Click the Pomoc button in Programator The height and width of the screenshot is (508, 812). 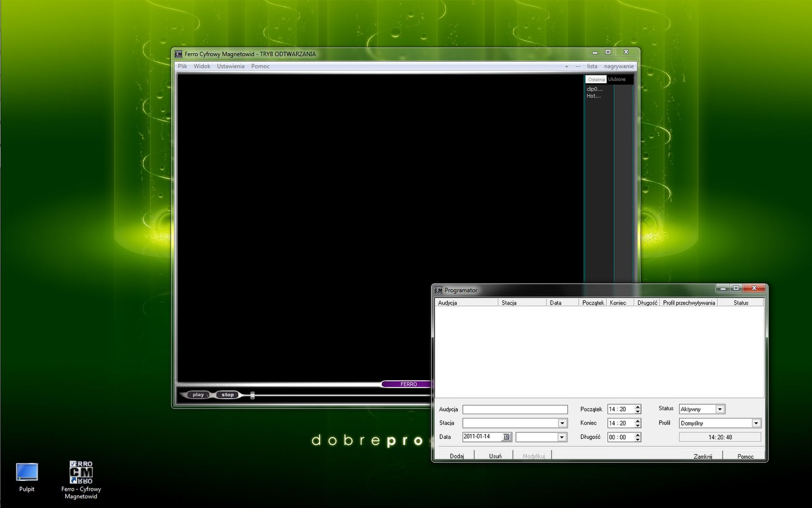point(745,456)
